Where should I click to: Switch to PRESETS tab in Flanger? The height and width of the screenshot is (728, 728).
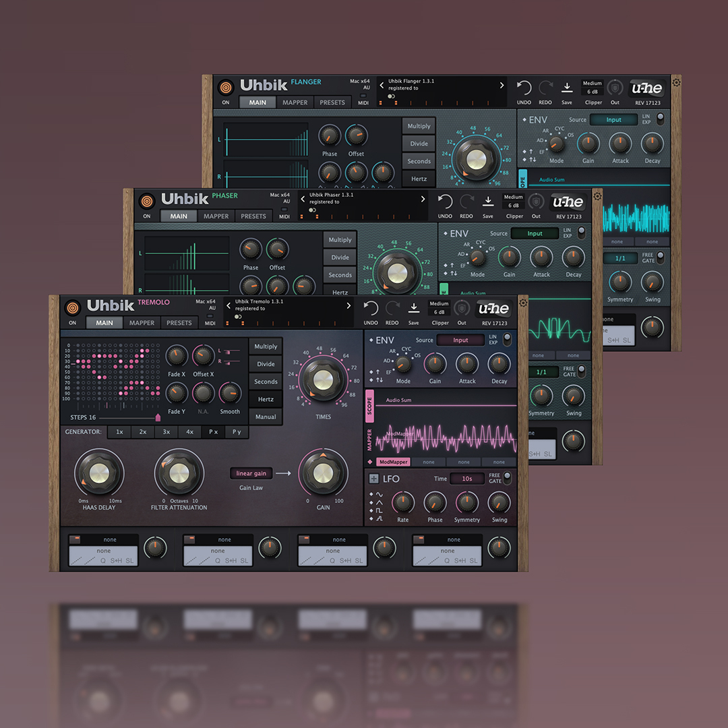332,102
